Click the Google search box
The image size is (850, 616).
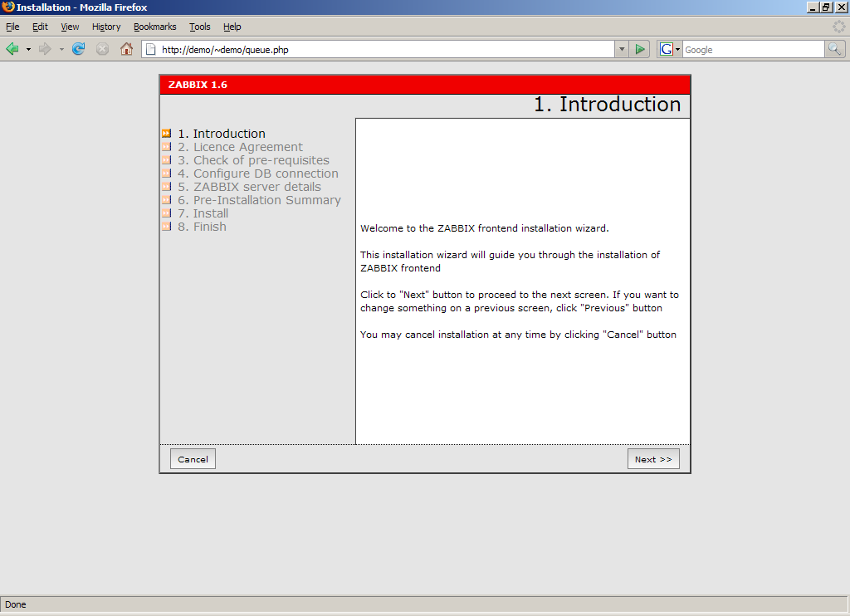754,49
